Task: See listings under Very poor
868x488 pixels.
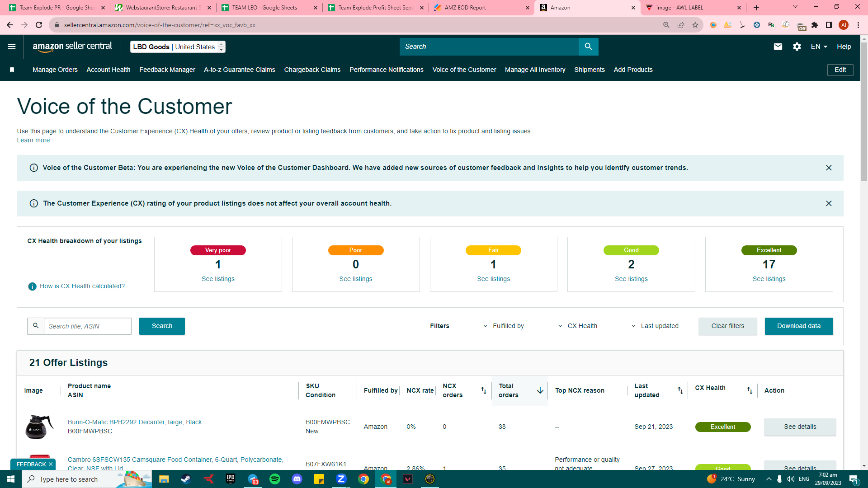Action: coord(218,279)
